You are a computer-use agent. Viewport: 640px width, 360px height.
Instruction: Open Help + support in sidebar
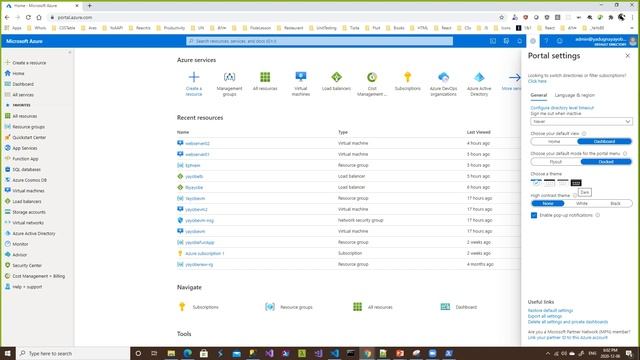pyautogui.click(x=27, y=287)
